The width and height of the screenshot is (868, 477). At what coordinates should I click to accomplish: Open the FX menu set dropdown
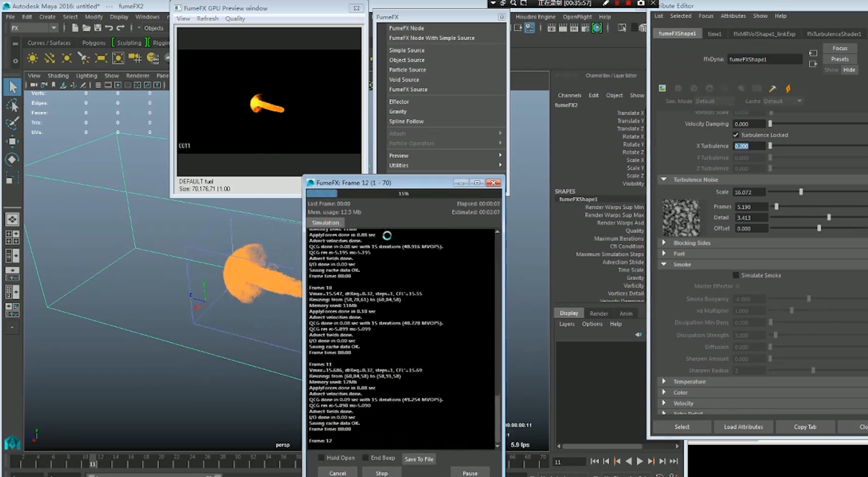click(x=34, y=28)
